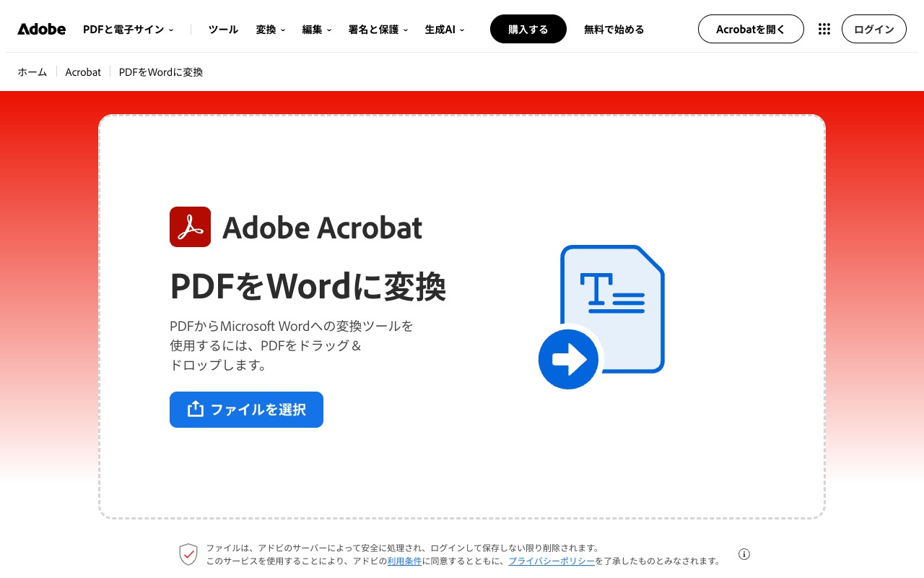Click the Adobe Acrobat title text
The width and height of the screenshot is (924, 578).
[x=322, y=228]
